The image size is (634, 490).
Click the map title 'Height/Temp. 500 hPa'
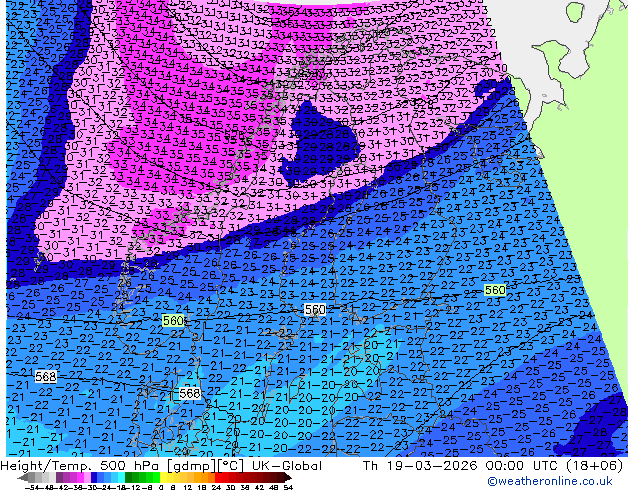click(x=79, y=466)
